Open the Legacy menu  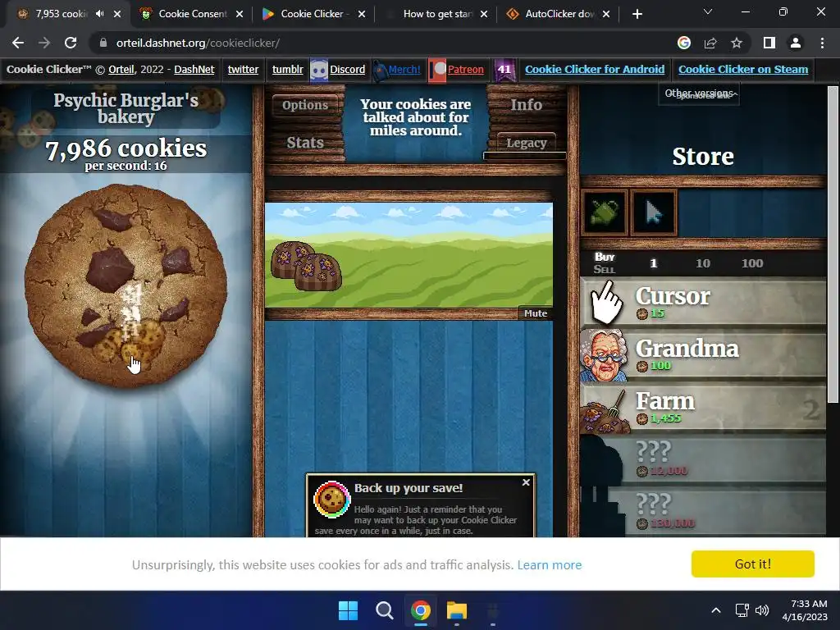(x=526, y=143)
